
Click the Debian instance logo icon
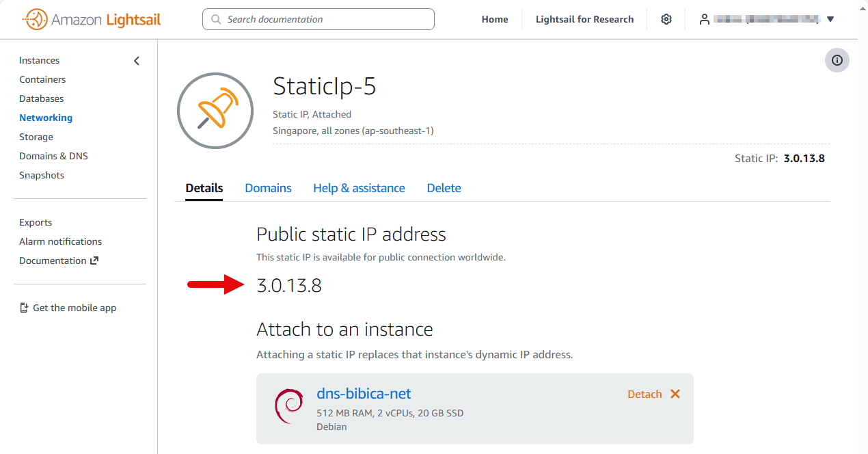(288, 406)
